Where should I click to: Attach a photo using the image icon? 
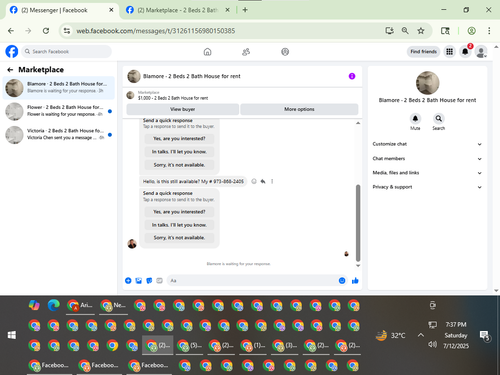[139, 281]
